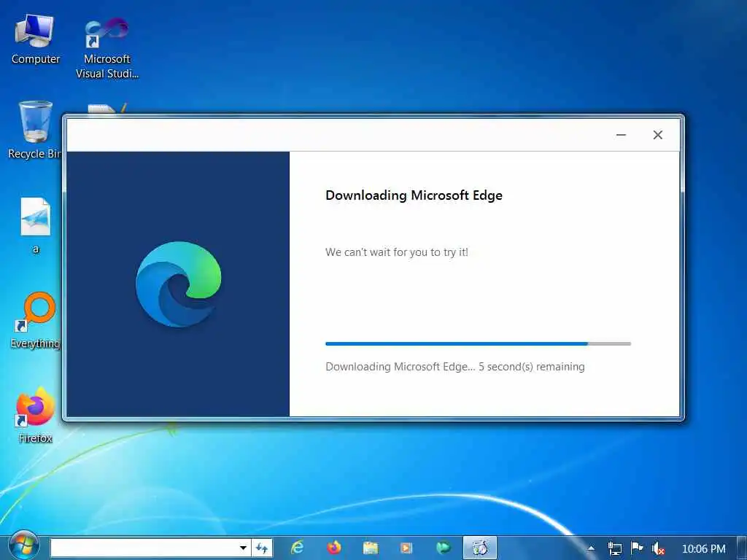Open the Action Center flag icon
The width and height of the screenshot is (747, 560).
636,548
